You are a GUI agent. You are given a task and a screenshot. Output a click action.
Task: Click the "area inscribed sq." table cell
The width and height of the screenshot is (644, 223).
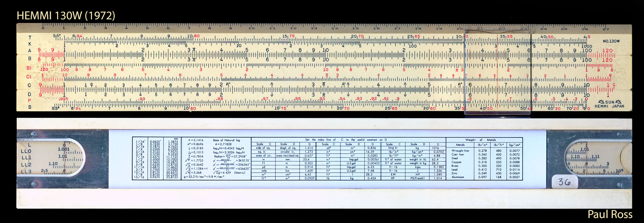point(288,155)
